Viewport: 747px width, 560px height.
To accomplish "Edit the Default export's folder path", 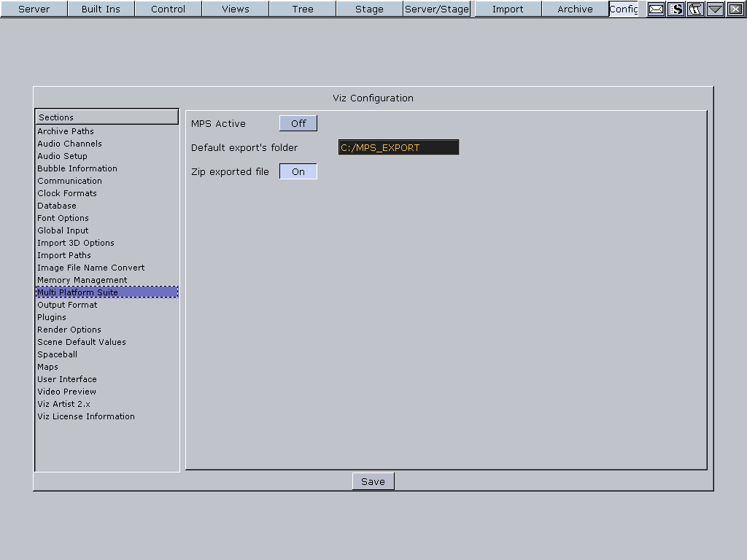I will [x=398, y=147].
